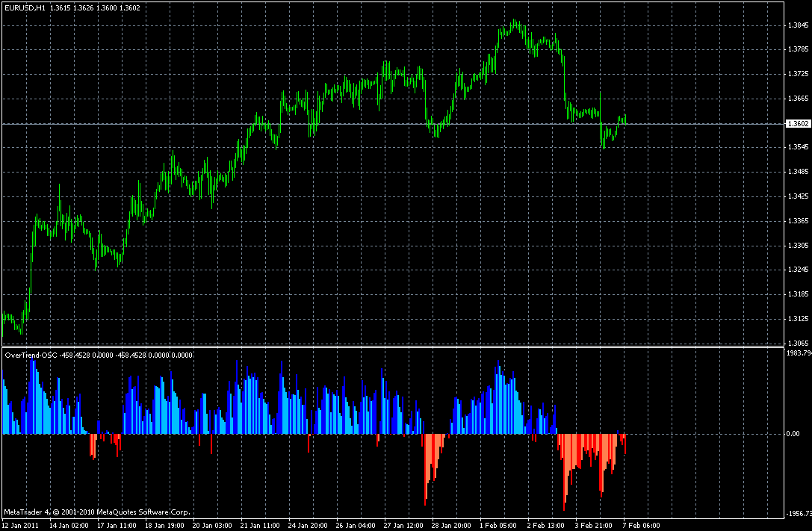The width and height of the screenshot is (812, 531).
Task: Click the 12 Jan 2011 date label
Action: (x=19, y=525)
